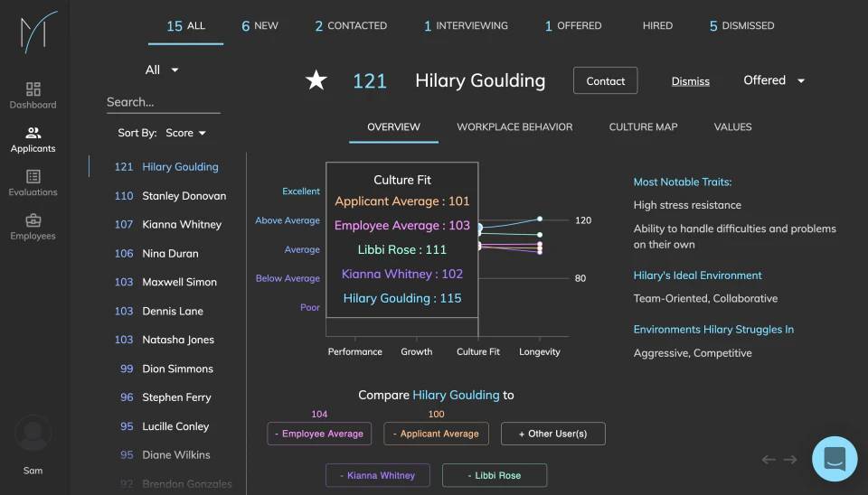Switch to the Workplace Behavior tab
This screenshot has width=868, height=495.
click(x=514, y=126)
